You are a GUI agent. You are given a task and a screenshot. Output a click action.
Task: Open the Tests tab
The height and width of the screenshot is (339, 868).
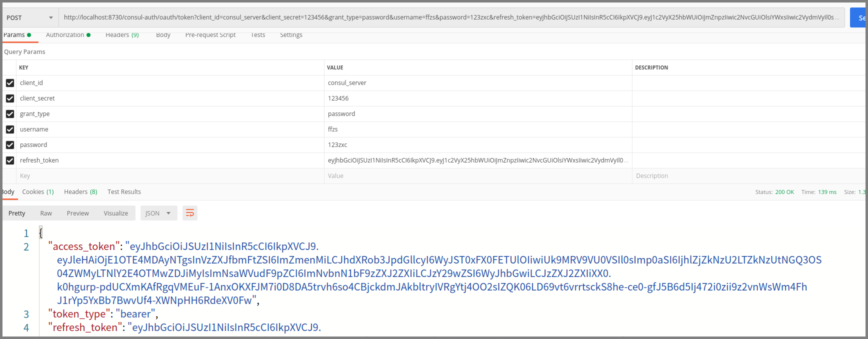pos(258,35)
